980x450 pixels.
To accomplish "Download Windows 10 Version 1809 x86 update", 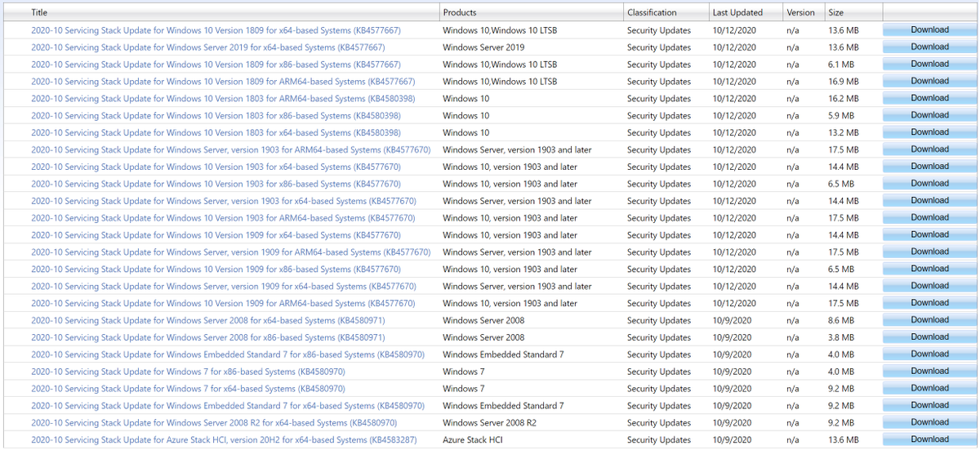I will tap(930, 65).
